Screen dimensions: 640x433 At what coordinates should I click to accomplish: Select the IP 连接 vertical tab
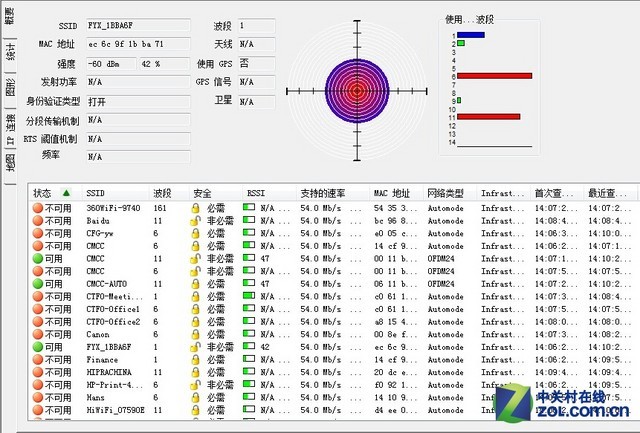pos(9,129)
